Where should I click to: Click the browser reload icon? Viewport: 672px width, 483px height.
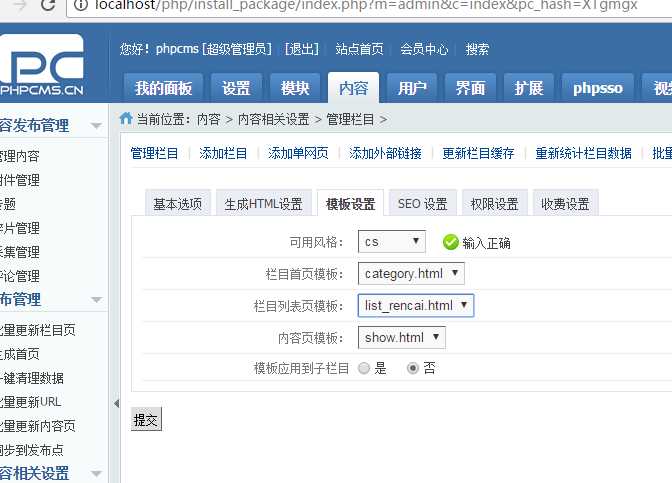(48, 5)
